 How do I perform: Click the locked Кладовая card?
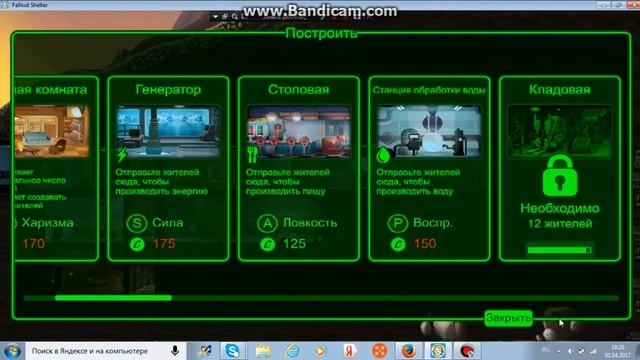point(560,168)
